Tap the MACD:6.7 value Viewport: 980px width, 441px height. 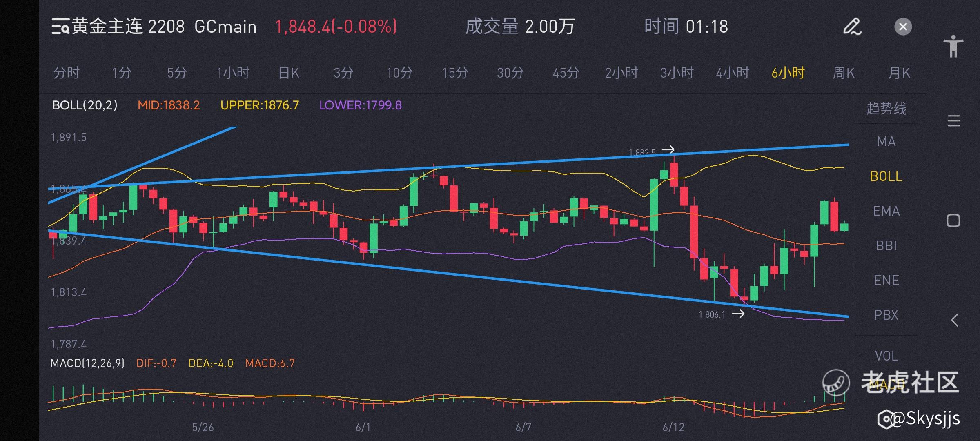(270, 363)
